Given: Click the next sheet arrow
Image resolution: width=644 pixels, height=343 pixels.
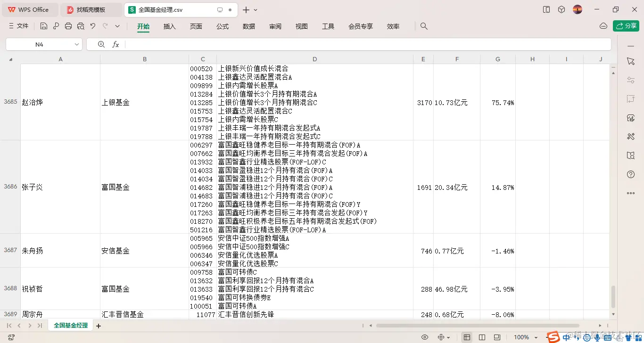Looking at the screenshot, I should tap(30, 326).
